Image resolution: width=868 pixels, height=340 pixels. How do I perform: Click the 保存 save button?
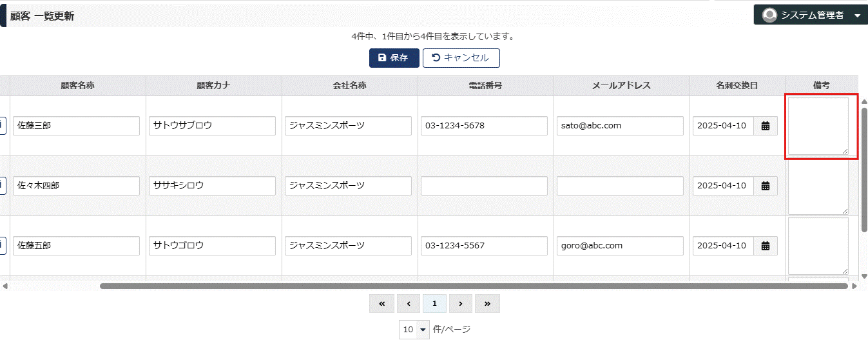tap(394, 57)
